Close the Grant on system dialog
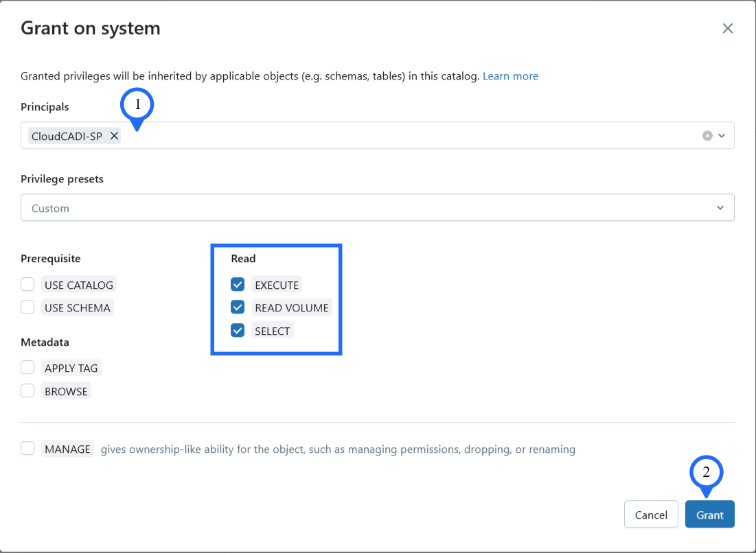 coord(728,28)
